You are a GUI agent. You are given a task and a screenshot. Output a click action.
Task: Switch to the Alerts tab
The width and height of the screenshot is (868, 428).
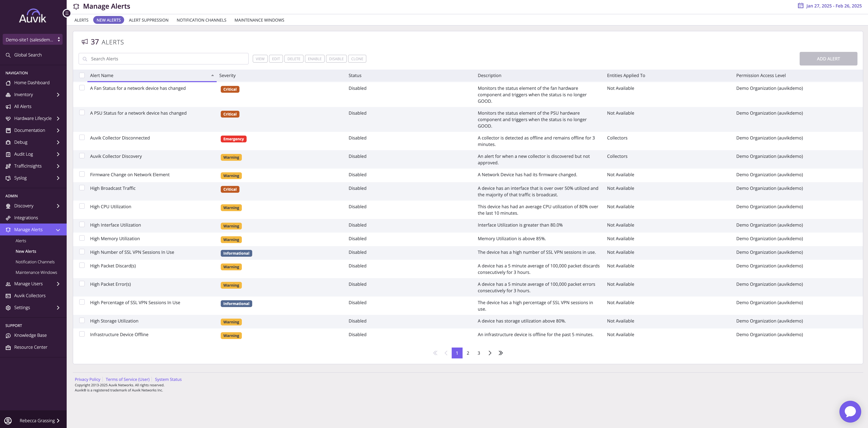pyautogui.click(x=81, y=20)
